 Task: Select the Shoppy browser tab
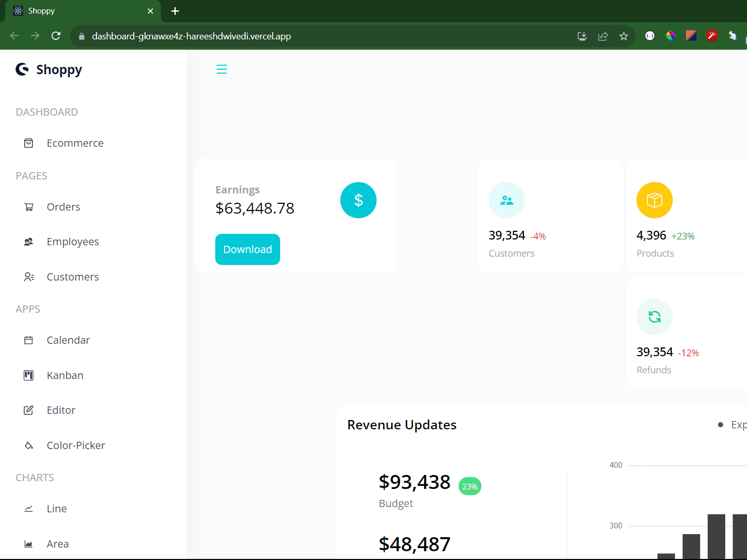click(x=83, y=11)
